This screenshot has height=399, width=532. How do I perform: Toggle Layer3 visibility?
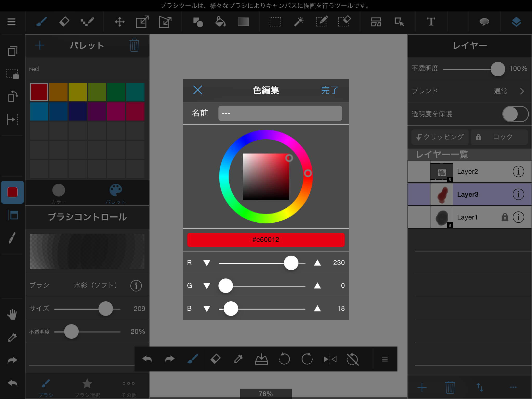click(x=419, y=194)
